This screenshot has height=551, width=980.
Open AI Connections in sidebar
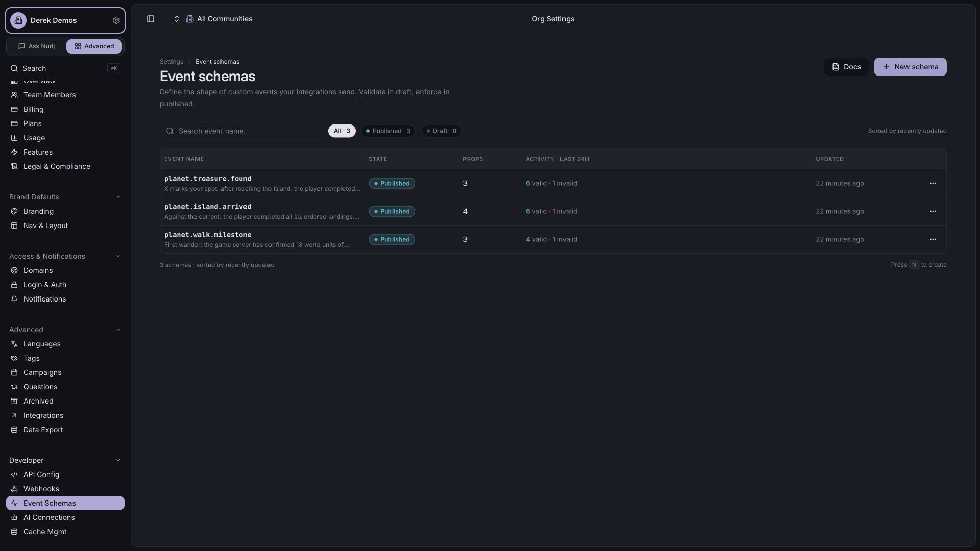65,517
